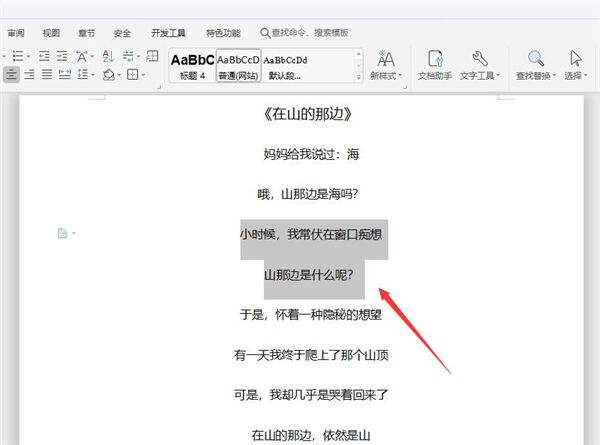The image size is (600, 445).
Task: Switch to the 章节 tab
Action: (86, 33)
